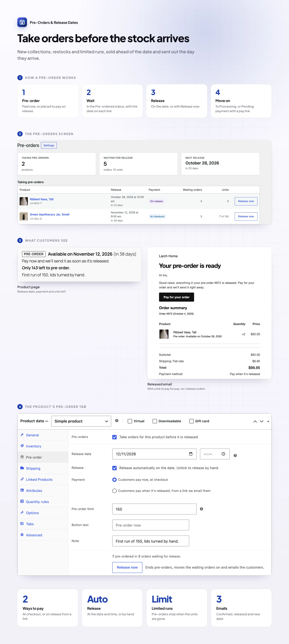Viewport: 289px width, 644px height.
Task: Click the Attributes tab list icon
Action: 22,490
